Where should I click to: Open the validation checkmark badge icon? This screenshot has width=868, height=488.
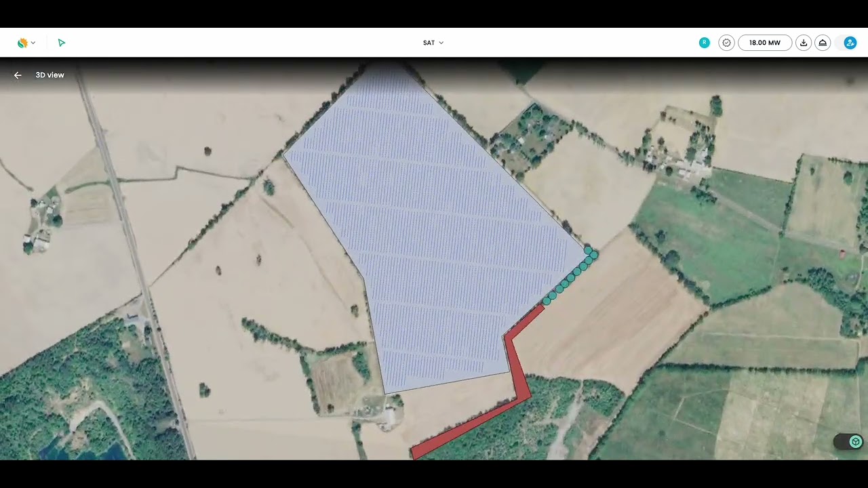click(726, 43)
